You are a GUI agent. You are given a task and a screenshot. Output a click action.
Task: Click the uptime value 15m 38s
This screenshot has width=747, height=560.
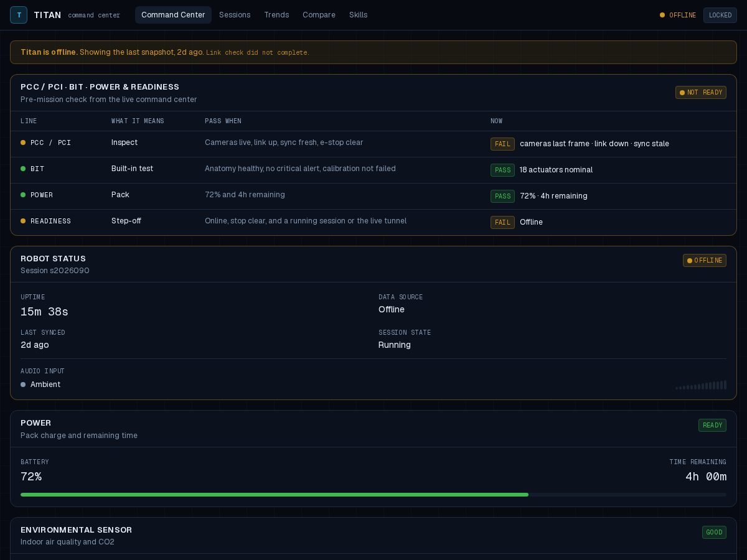coord(44,312)
